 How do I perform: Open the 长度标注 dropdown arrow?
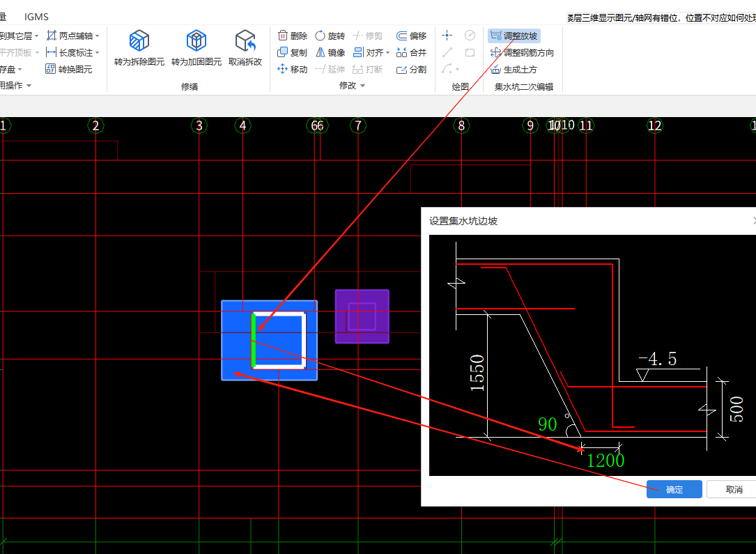pyautogui.click(x=97, y=53)
